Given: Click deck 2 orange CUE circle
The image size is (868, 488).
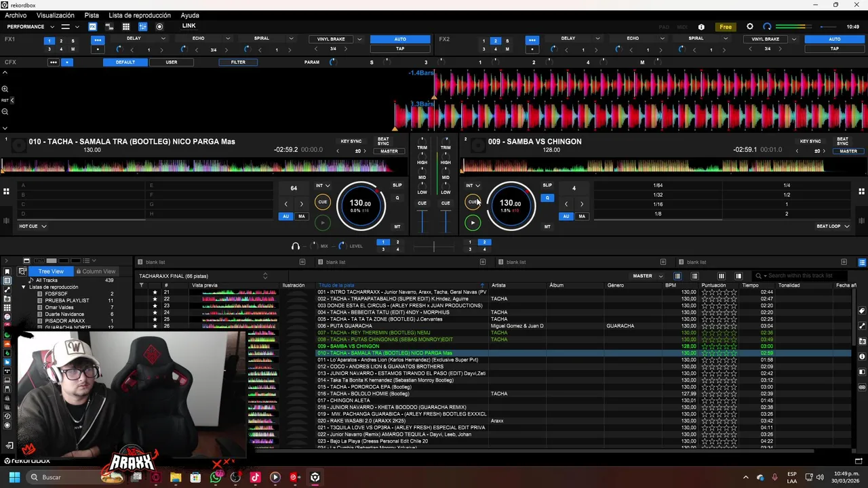Looking at the screenshot, I should (473, 201).
